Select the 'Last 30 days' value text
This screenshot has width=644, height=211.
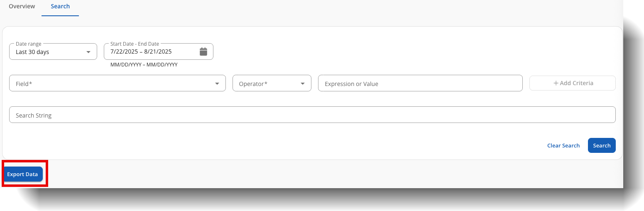pyautogui.click(x=32, y=52)
